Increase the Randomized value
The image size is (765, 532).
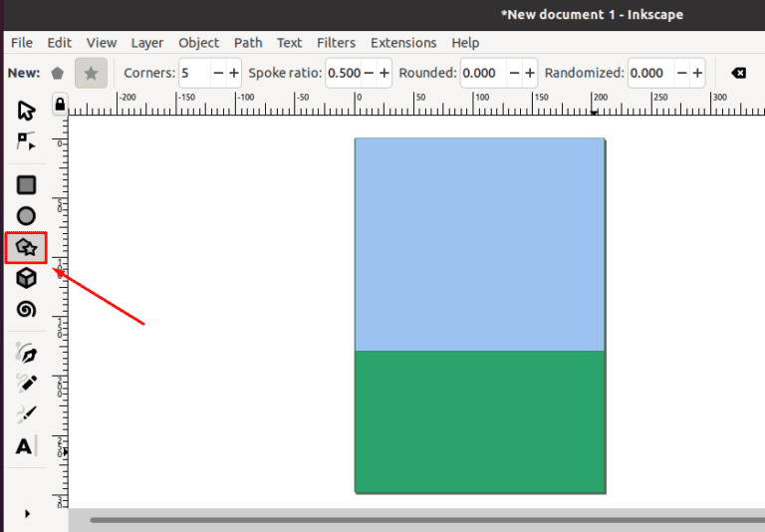[x=697, y=73]
